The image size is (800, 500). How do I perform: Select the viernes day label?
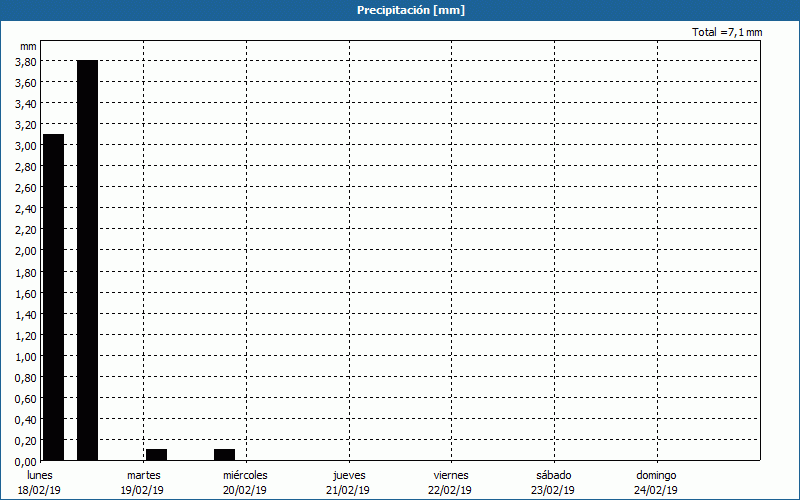[451, 475]
